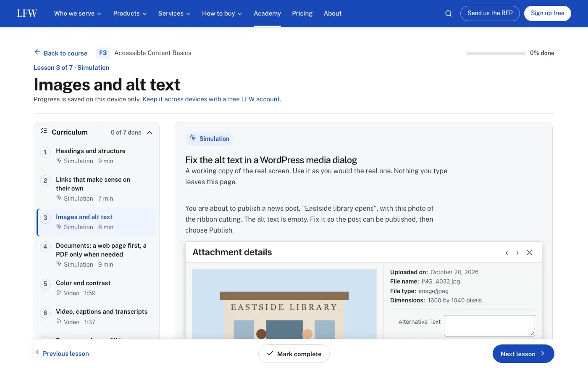Click the Simulation sparkle badge

(209, 139)
